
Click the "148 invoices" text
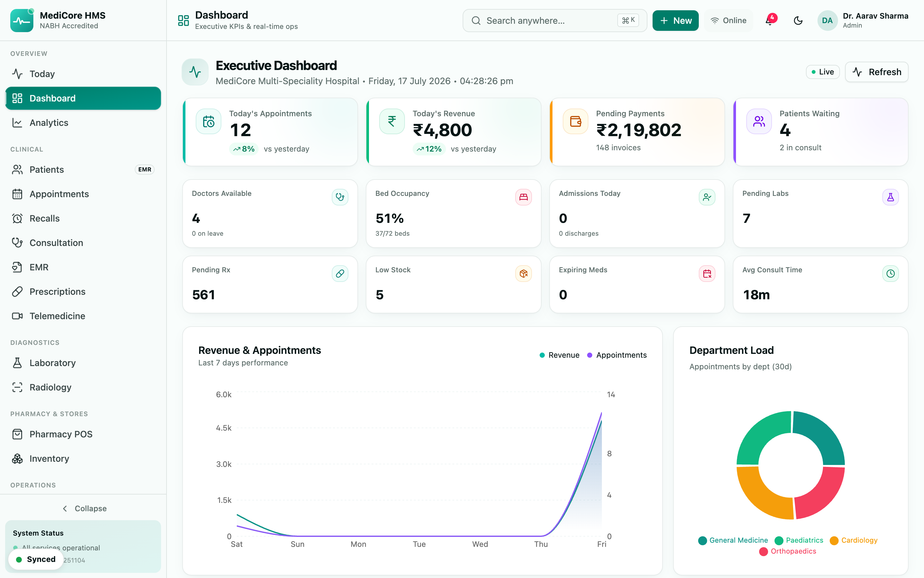click(618, 148)
